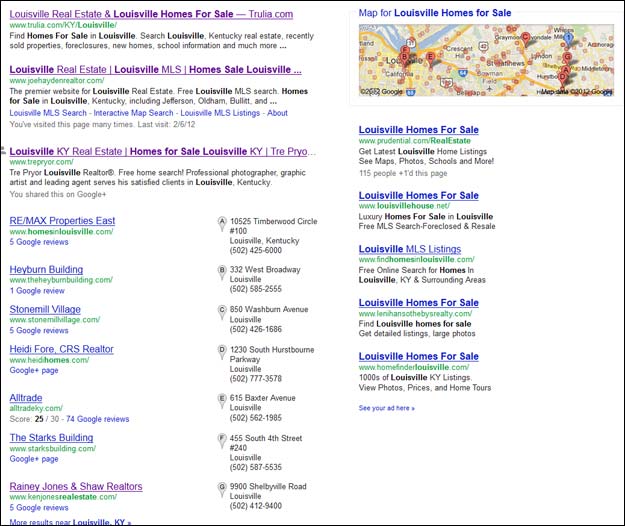Click map pin B beside West Broadway address
625x526 pixels.
222,271
